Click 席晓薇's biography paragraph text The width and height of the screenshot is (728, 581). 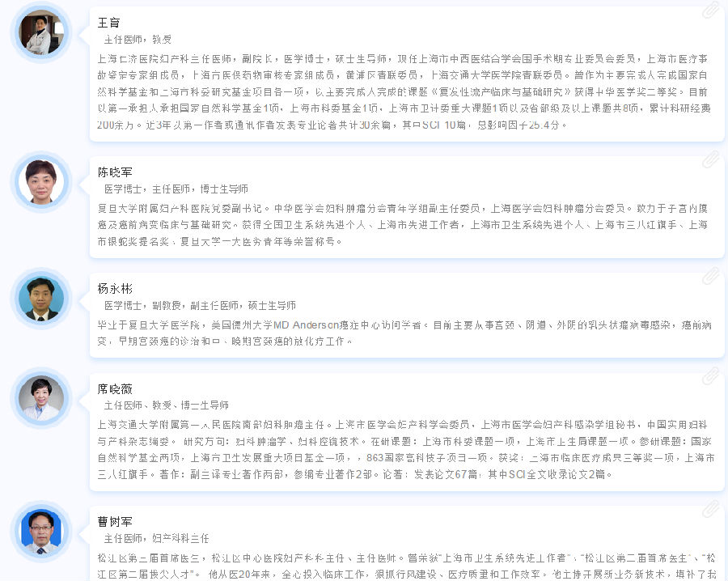404,449
